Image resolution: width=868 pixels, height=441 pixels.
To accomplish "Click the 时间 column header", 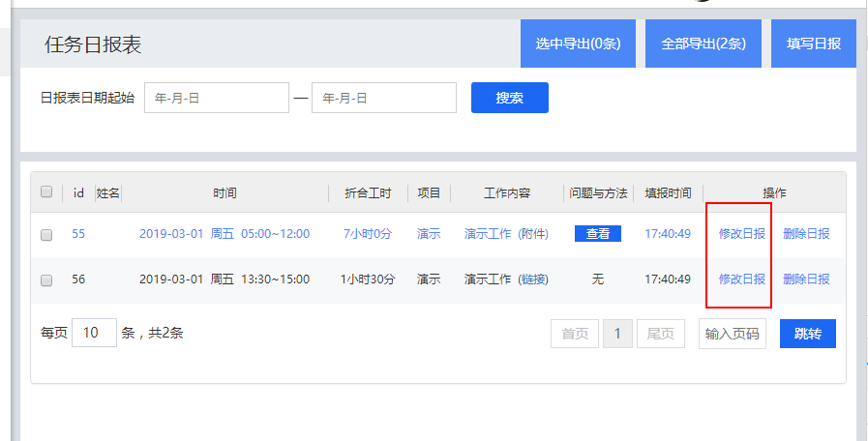I will click(224, 193).
